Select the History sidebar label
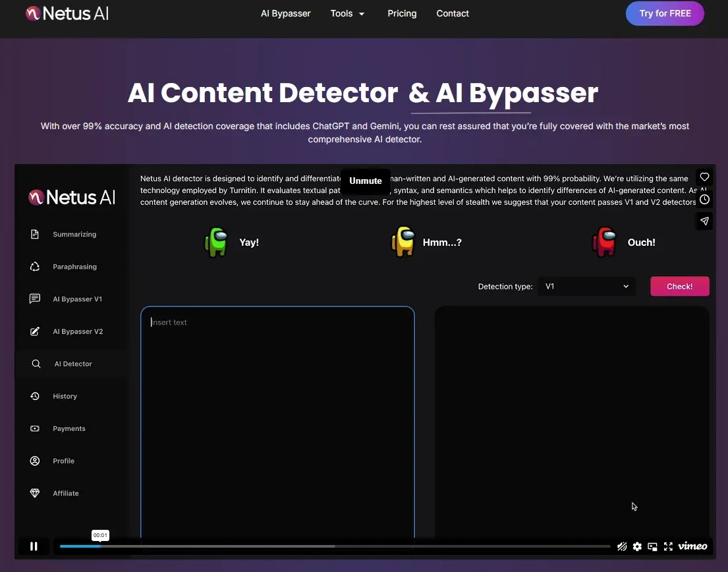 (65, 396)
